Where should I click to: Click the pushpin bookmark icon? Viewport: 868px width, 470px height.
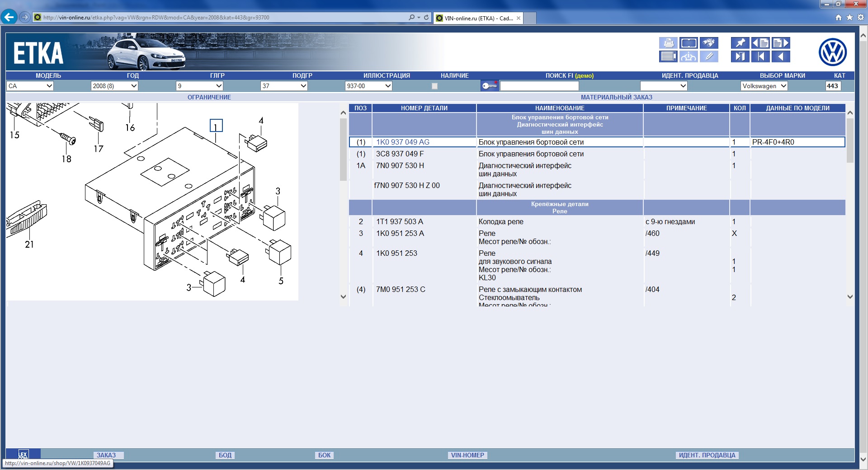click(x=740, y=43)
